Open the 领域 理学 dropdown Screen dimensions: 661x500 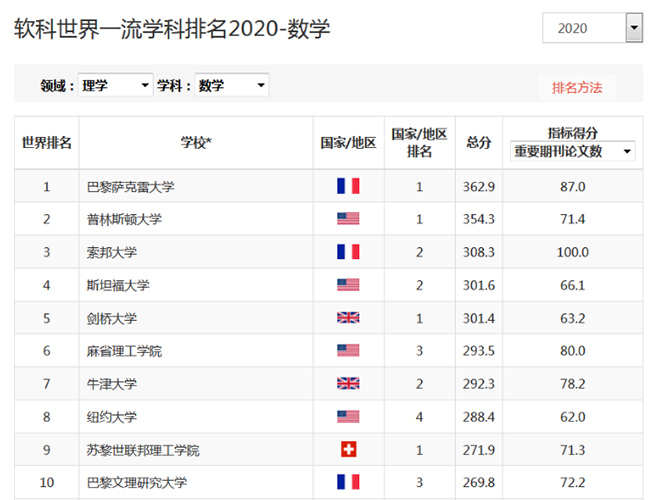click(x=115, y=85)
